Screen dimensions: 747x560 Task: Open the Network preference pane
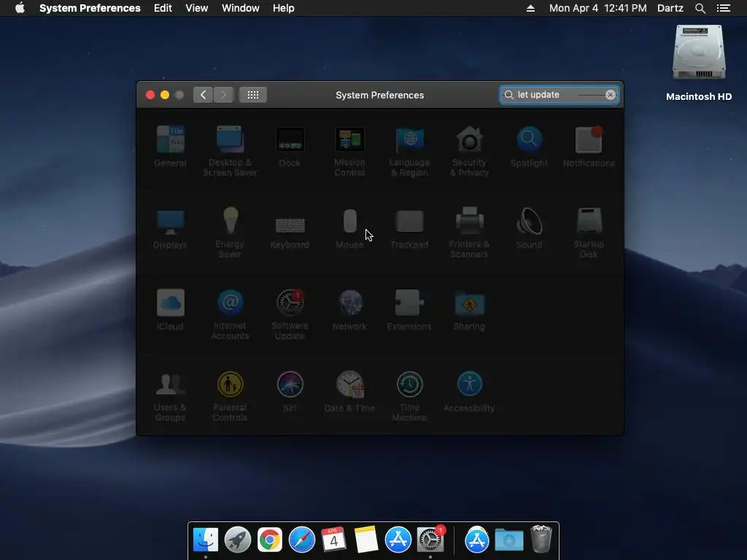pyautogui.click(x=349, y=310)
